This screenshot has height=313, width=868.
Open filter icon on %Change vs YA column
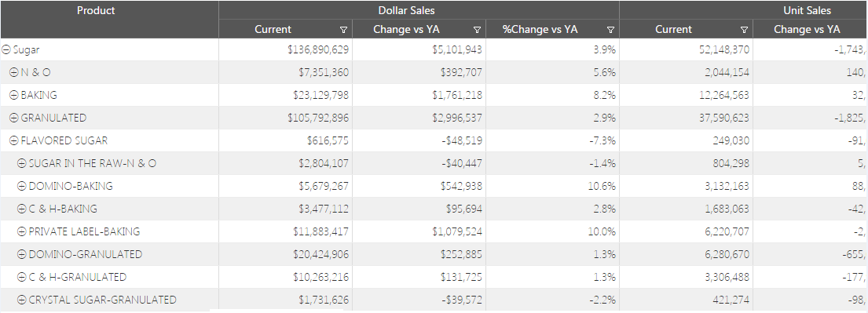pos(610,30)
